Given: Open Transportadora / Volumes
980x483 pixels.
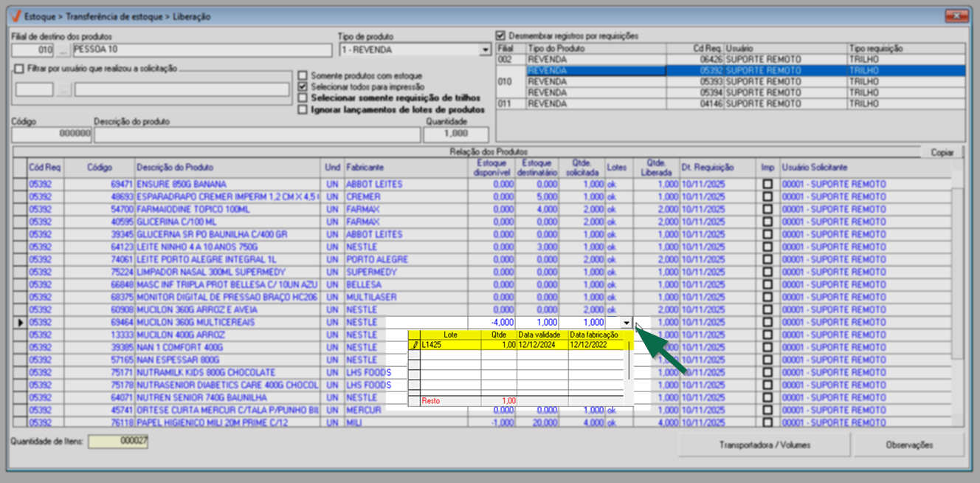Looking at the screenshot, I should point(764,445).
